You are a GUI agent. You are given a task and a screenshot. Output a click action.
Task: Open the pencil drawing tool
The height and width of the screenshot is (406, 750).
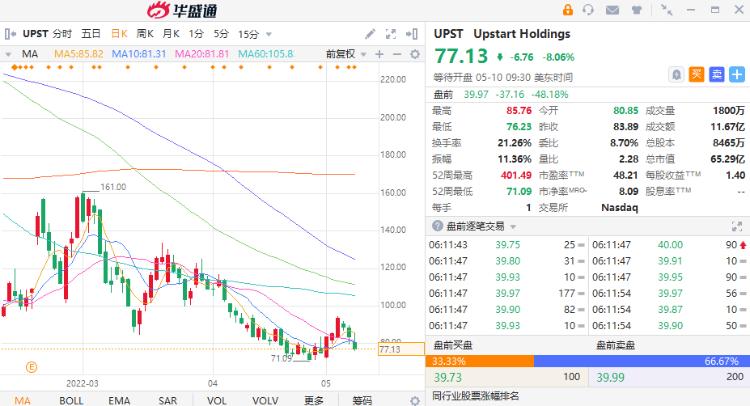pos(370,34)
